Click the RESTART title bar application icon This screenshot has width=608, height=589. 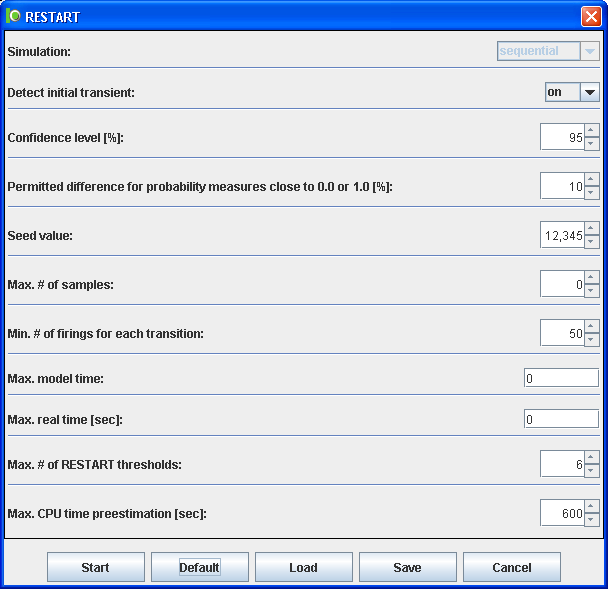click(x=13, y=16)
